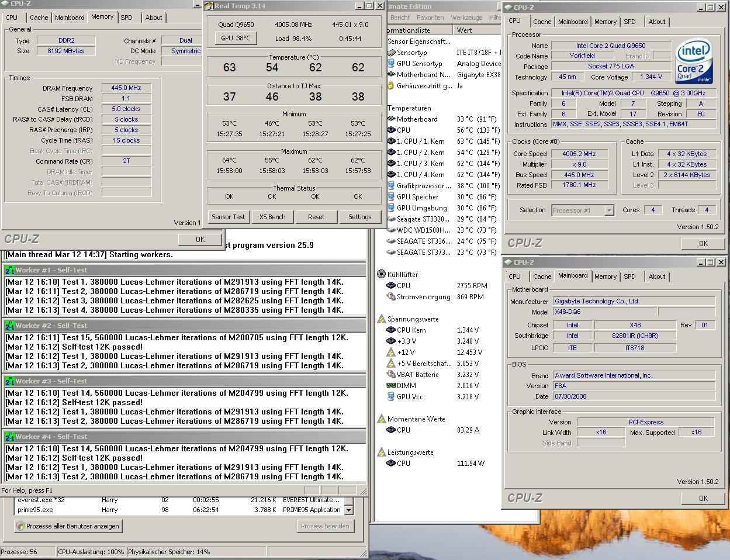Click the Real Temp title bar icon
This screenshot has width=730, height=560.
[x=209, y=6]
